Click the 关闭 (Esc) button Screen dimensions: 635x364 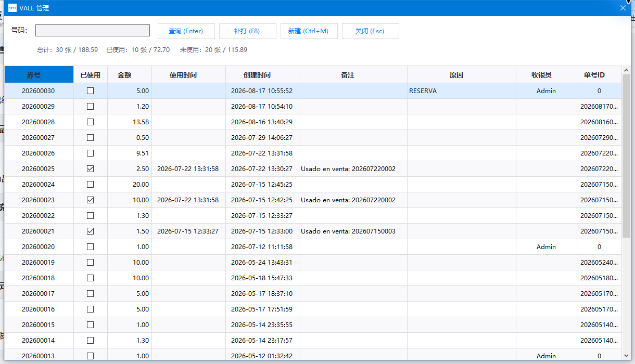(370, 31)
